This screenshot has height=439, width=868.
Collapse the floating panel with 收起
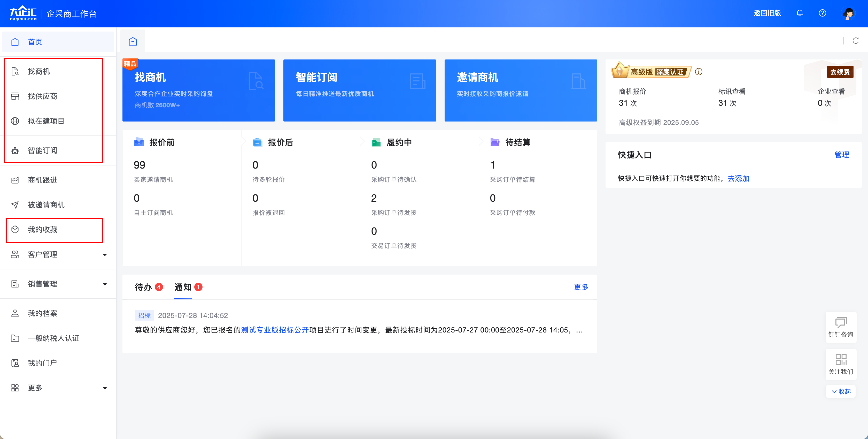point(841,391)
